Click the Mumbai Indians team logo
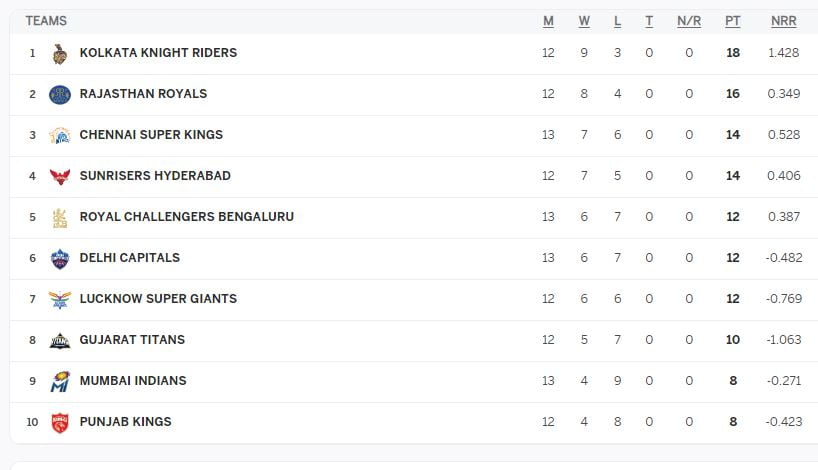Viewport: 818px width, 470px height. tap(60, 381)
